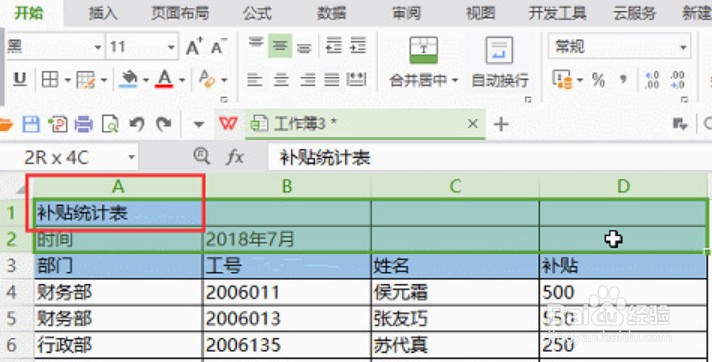This screenshot has width=712, height=362.
Task: Switch to 页面布局 tab
Action: [180, 14]
